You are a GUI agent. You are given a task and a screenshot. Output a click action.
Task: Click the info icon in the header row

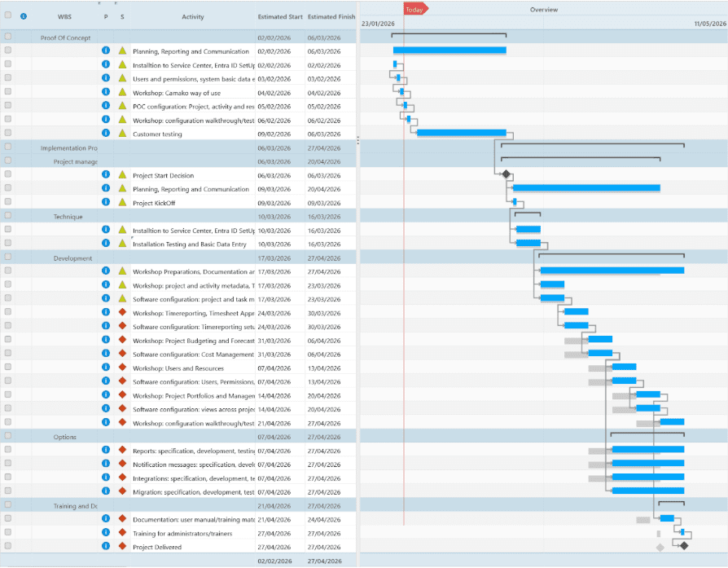[24, 16]
